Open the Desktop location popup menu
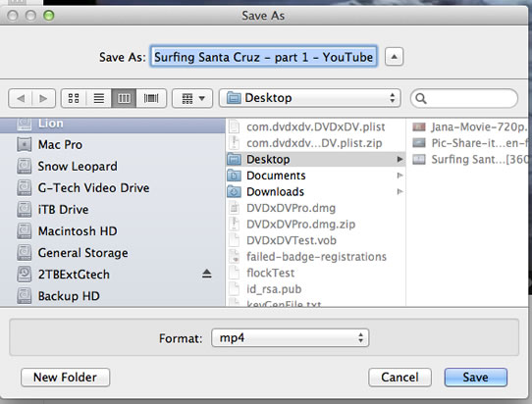 click(310, 98)
